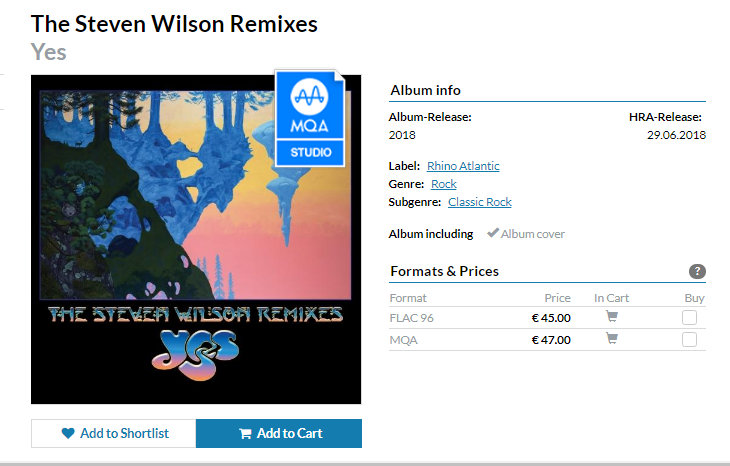Image resolution: width=730 pixels, height=466 pixels.
Task: Click the Yes artist name
Action: [49, 52]
